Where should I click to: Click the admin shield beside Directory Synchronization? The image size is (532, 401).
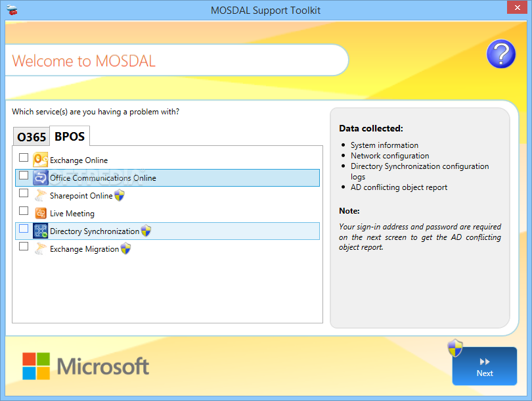coord(146,231)
